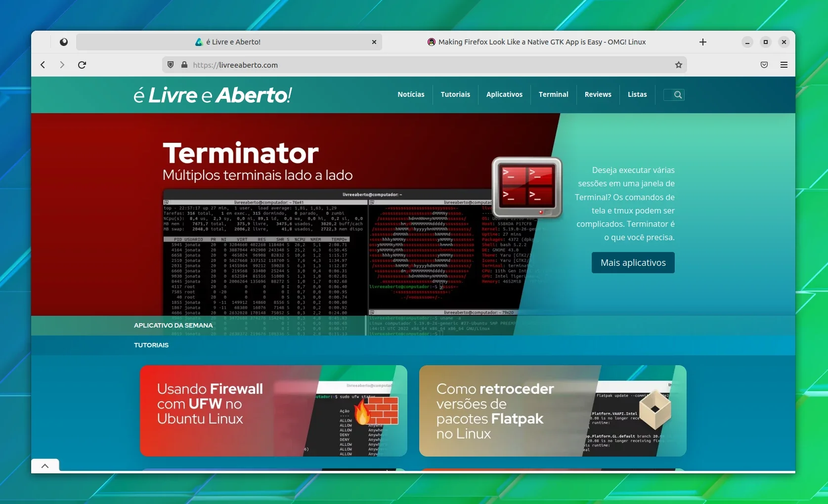Go forward with the forward arrow
The image size is (828, 504).
tap(62, 65)
